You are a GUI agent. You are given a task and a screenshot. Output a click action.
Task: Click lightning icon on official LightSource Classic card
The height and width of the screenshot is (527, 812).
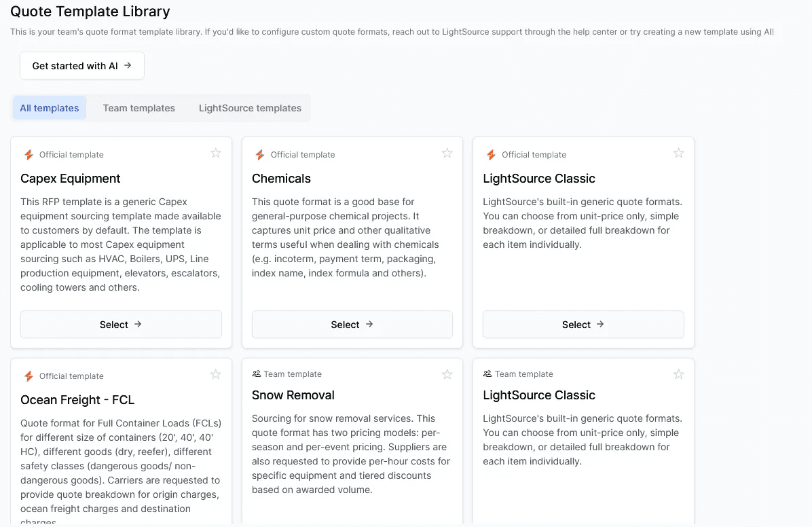tap(491, 154)
